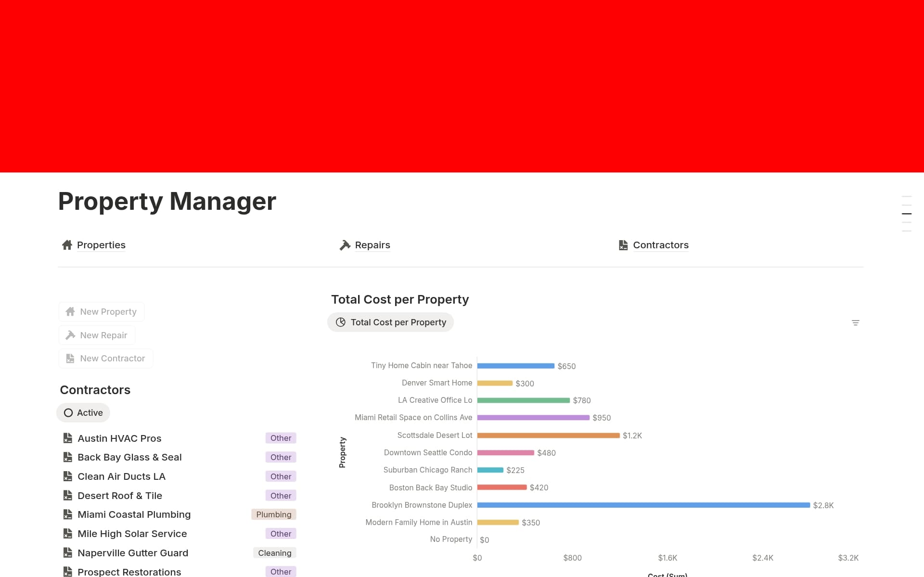This screenshot has height=577, width=924.
Task: Click the house icon beside the Properties link
Action: [x=67, y=245]
